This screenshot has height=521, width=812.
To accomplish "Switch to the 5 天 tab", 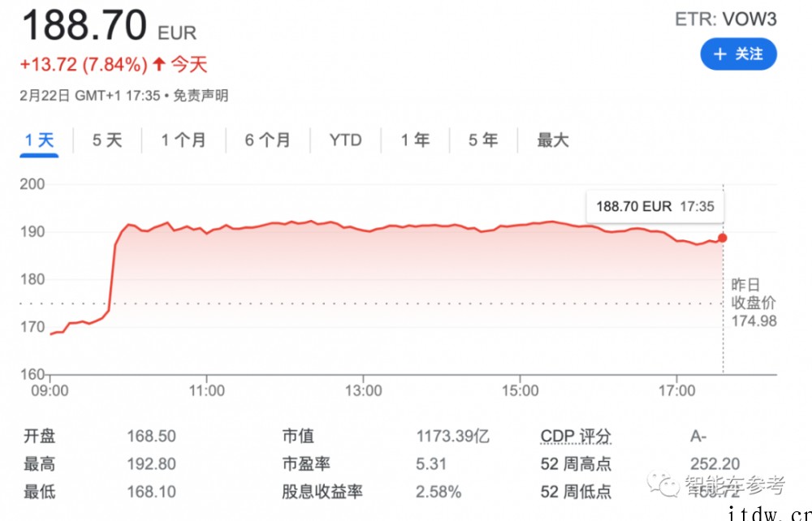I will (107, 140).
